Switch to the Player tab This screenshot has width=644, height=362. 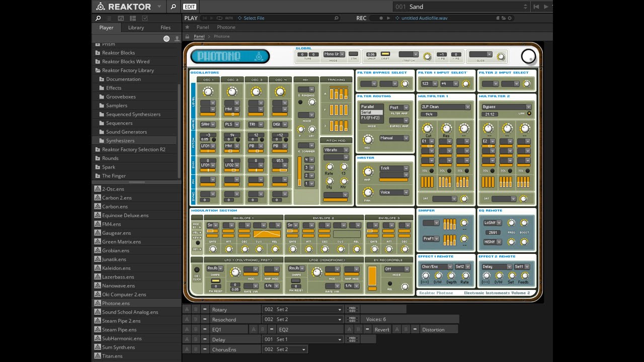(106, 28)
